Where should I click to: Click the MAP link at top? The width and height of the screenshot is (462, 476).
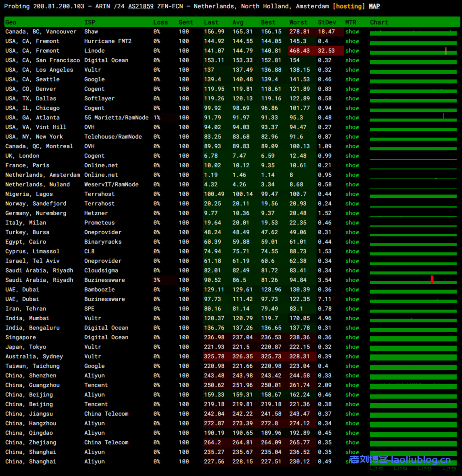click(374, 6)
